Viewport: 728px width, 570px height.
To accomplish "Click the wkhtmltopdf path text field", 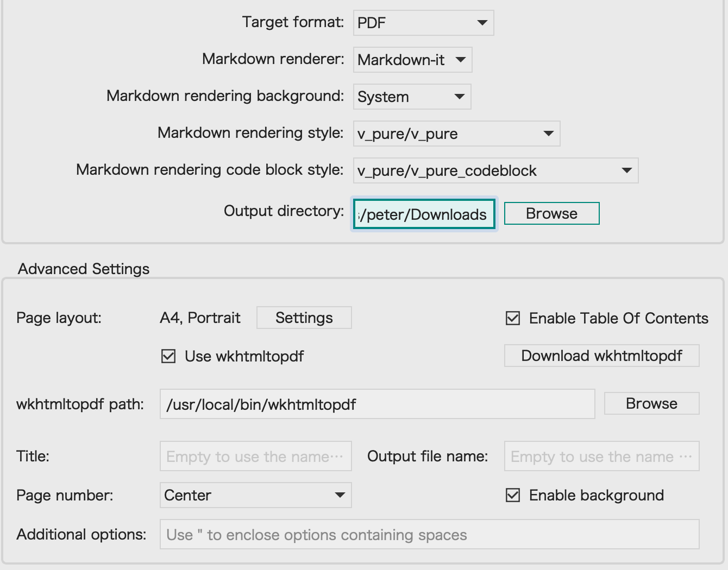I will (377, 404).
